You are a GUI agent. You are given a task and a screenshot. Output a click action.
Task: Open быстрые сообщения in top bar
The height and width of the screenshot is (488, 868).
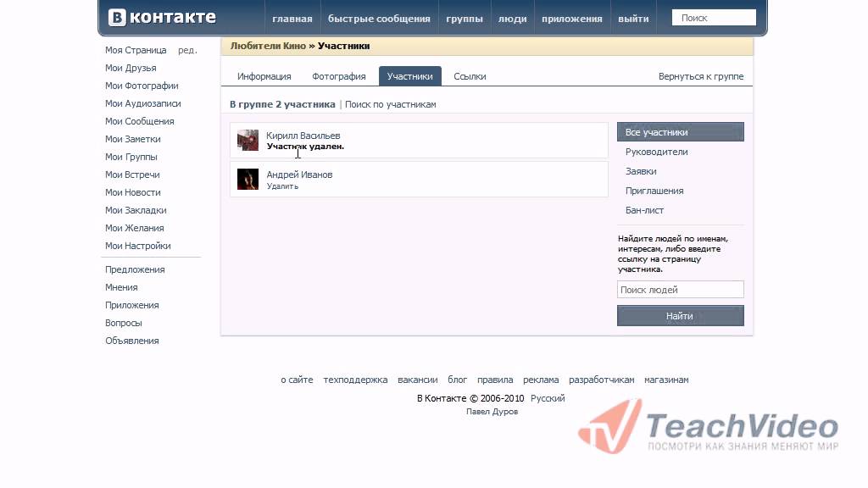pyautogui.click(x=379, y=19)
